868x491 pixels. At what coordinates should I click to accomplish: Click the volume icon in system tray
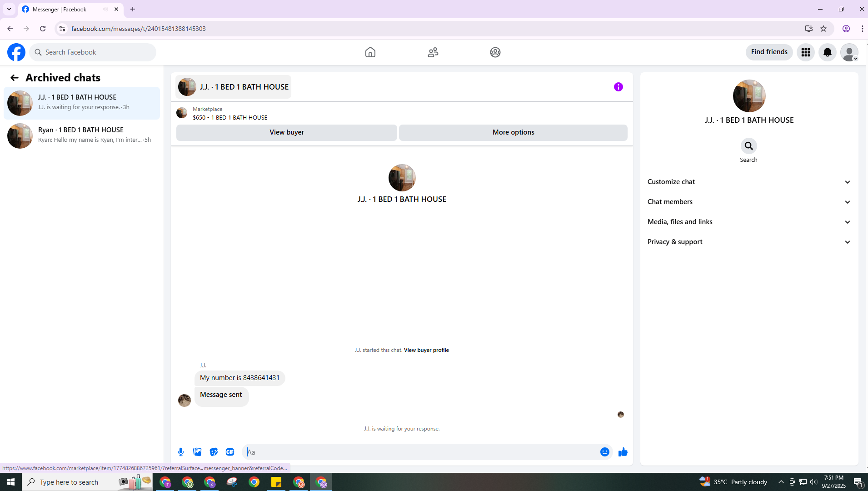813,482
